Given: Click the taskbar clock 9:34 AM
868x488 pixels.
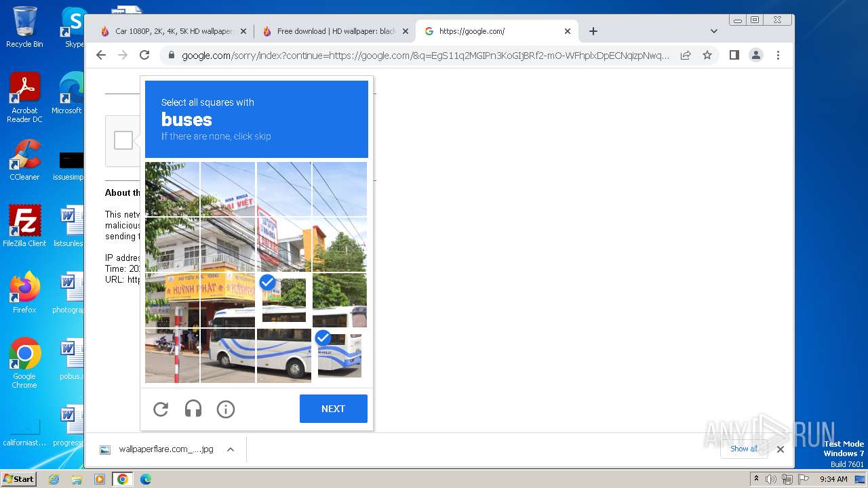Looking at the screenshot, I should [x=833, y=479].
